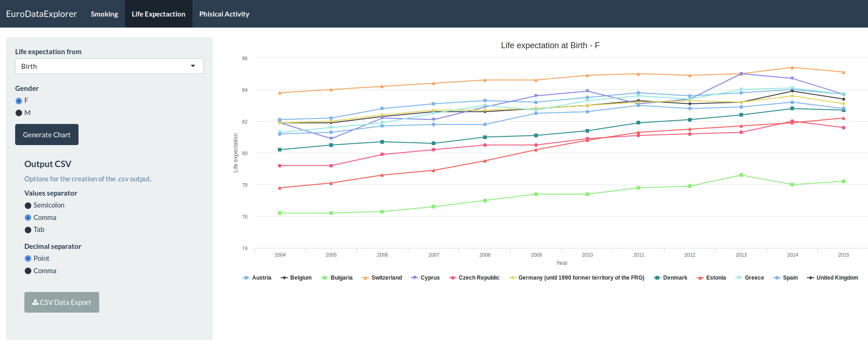Image resolution: width=868 pixels, height=348 pixels.
Task: Click the Estonia 2004 data point
Action: [x=280, y=188]
